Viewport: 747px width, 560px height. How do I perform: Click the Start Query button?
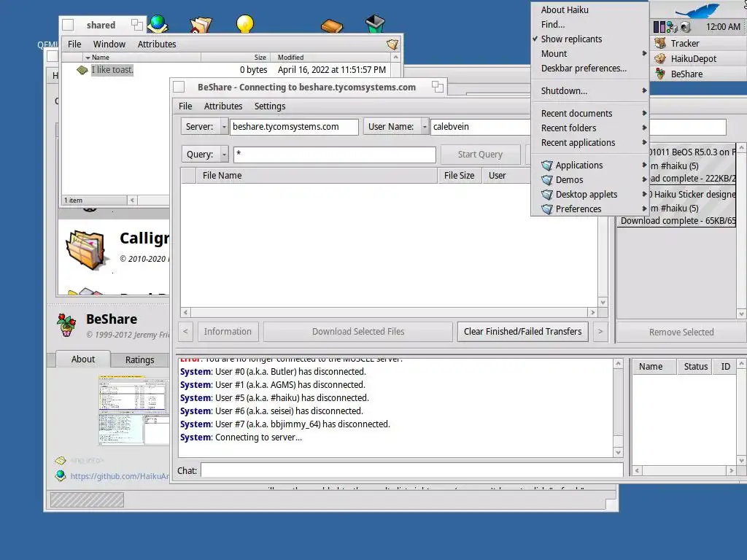tap(480, 155)
